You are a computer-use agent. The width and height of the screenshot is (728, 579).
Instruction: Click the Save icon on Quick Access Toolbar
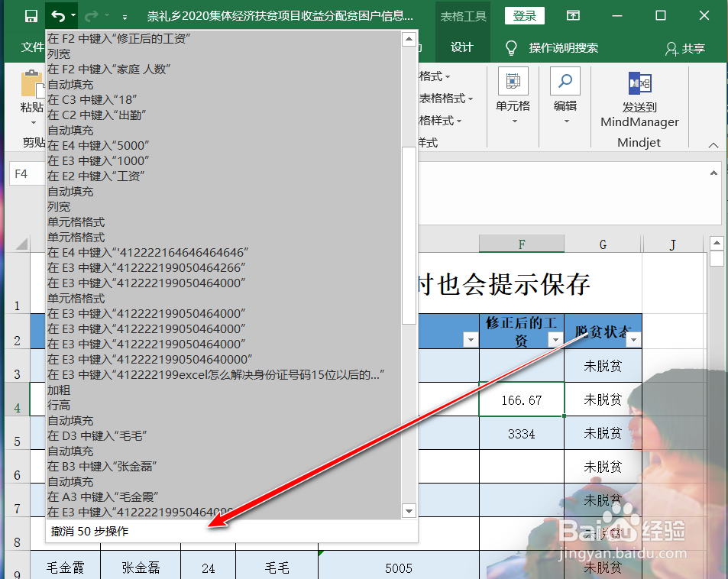tap(31, 15)
